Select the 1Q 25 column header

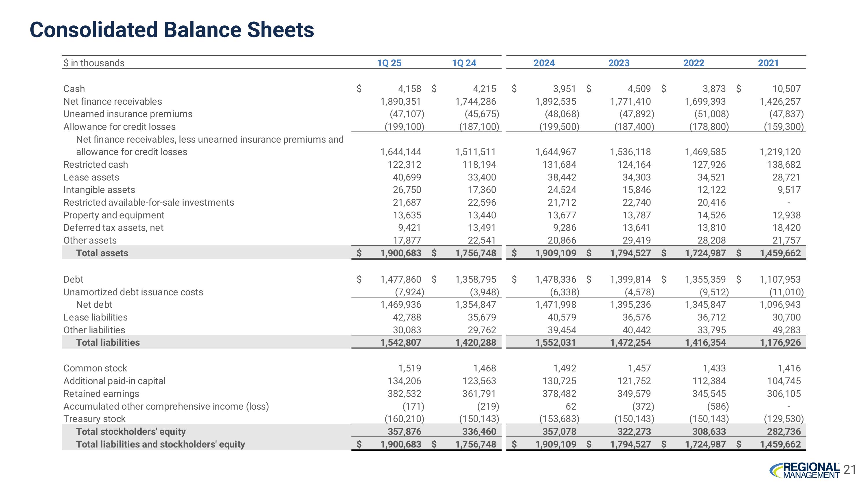point(389,63)
